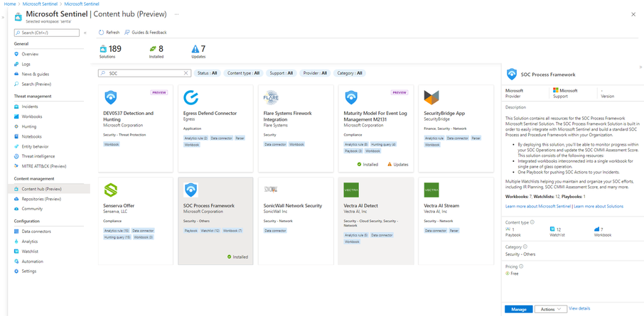The height and width of the screenshot is (316, 644).
Task: Open the Content type : All filter
Action: tap(244, 73)
